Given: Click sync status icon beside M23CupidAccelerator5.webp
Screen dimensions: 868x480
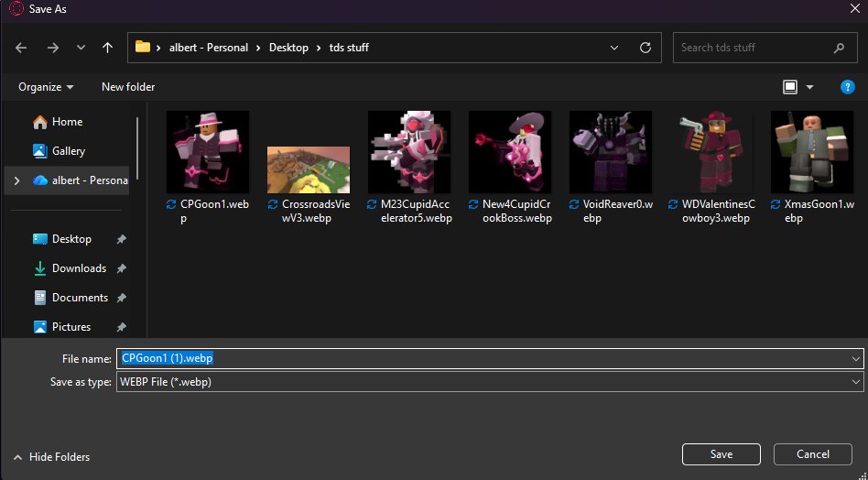Looking at the screenshot, I should tap(373, 205).
